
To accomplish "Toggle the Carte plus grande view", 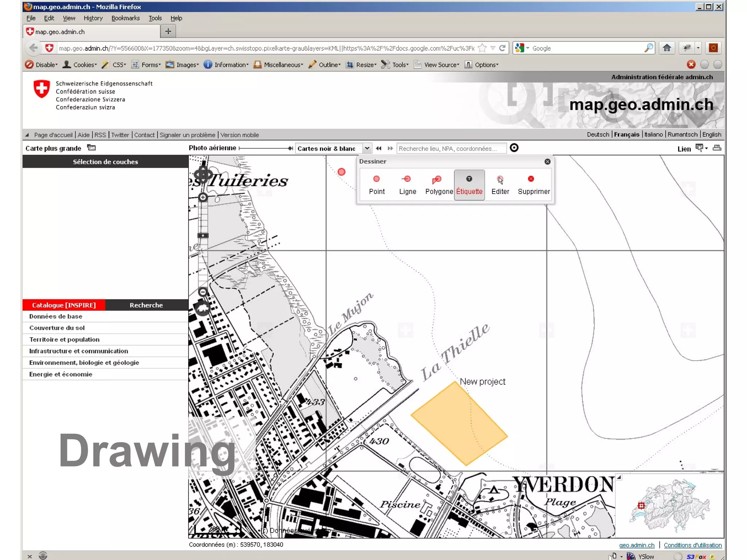I will 54,148.
